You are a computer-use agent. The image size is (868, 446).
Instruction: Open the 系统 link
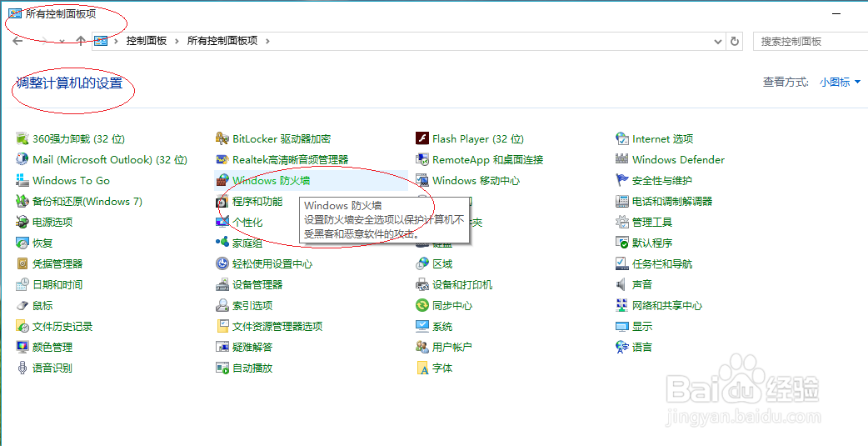click(442, 326)
